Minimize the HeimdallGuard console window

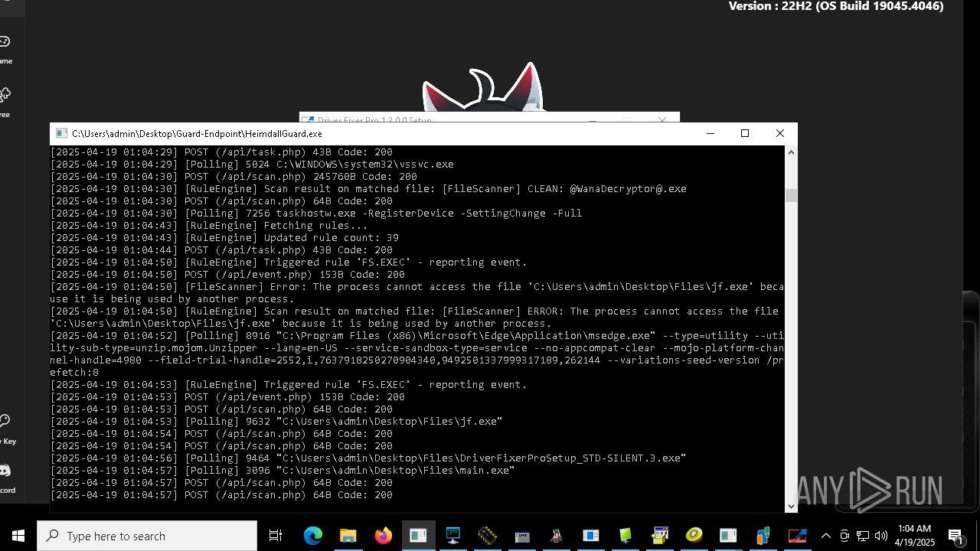pos(710,133)
